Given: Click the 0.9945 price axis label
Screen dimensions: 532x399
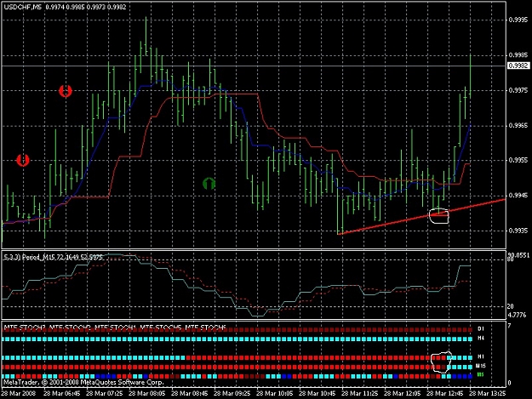Looking at the screenshot, I should tap(518, 196).
